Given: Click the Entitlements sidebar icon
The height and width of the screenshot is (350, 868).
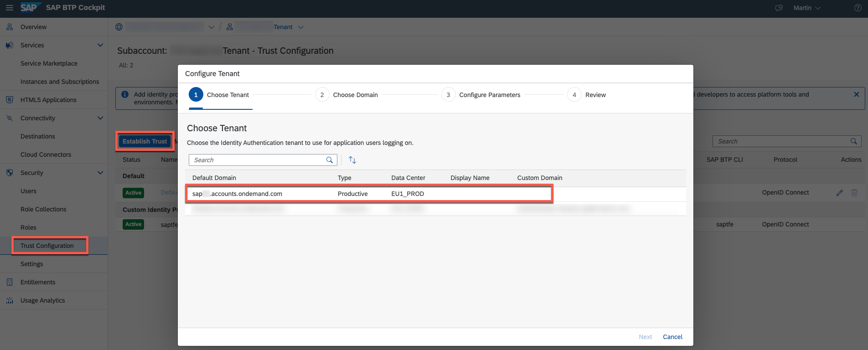Looking at the screenshot, I should [10, 282].
